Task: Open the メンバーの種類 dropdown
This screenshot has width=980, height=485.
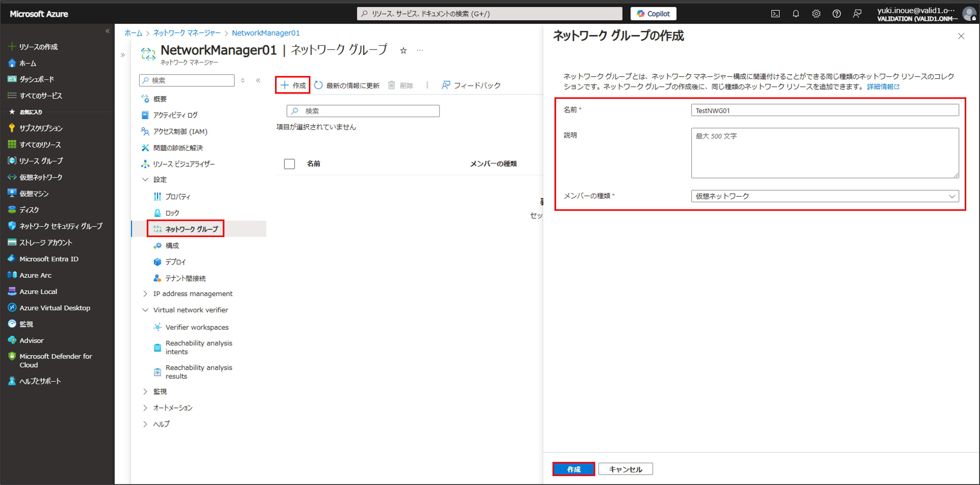Action: pos(824,196)
